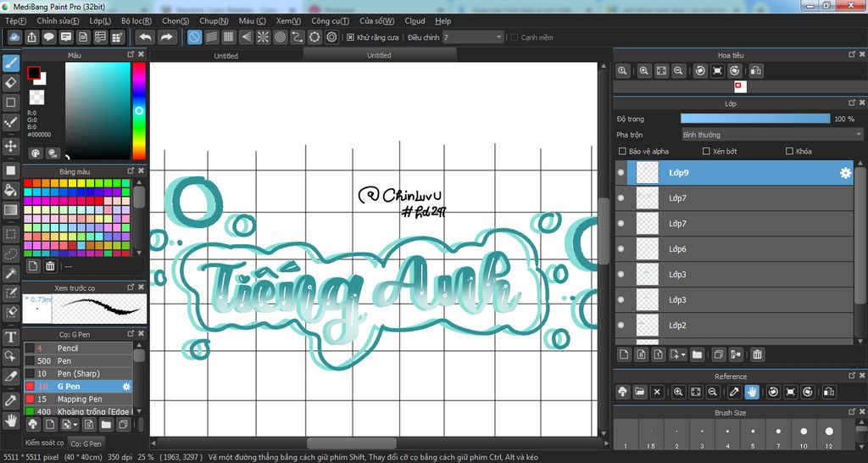Image resolution: width=868 pixels, height=463 pixels.
Task: Hide the Lớp6 layer
Action: click(x=621, y=249)
